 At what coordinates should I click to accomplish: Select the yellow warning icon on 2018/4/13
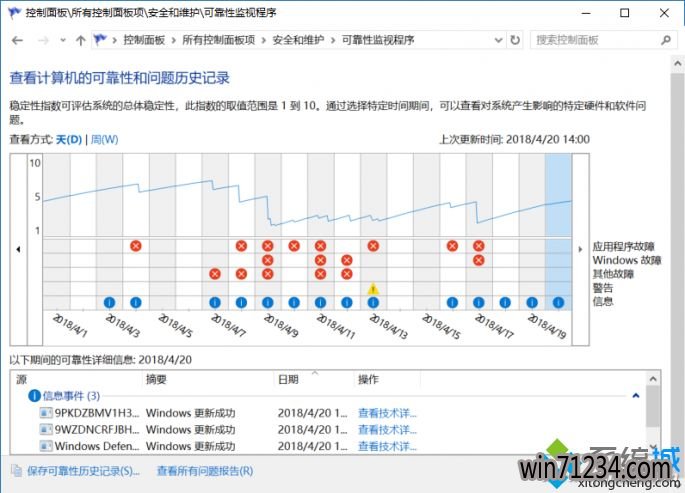pyautogui.click(x=373, y=288)
